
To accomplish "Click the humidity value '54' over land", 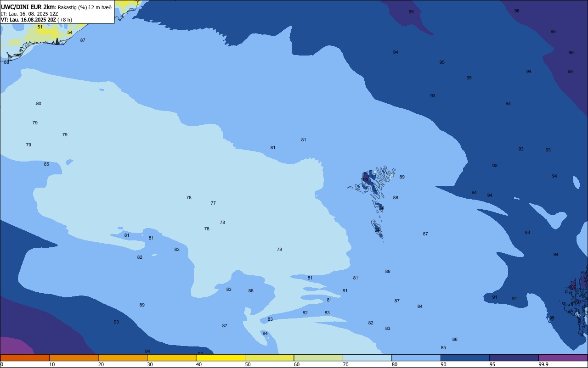I will point(70,33).
